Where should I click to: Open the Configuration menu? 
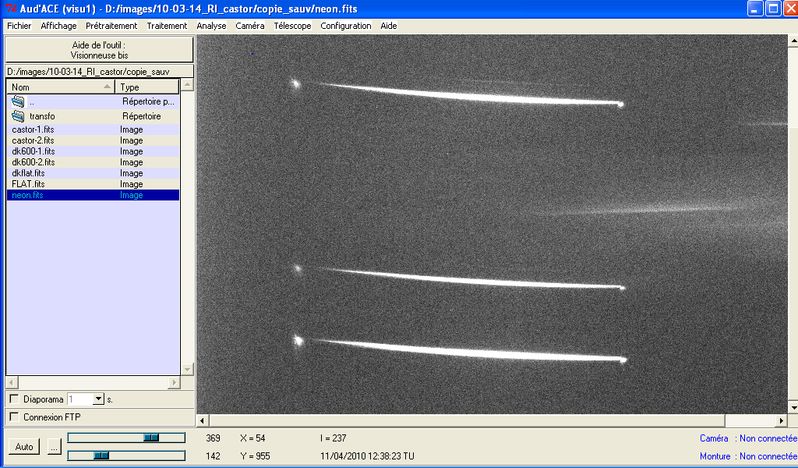tap(346, 26)
